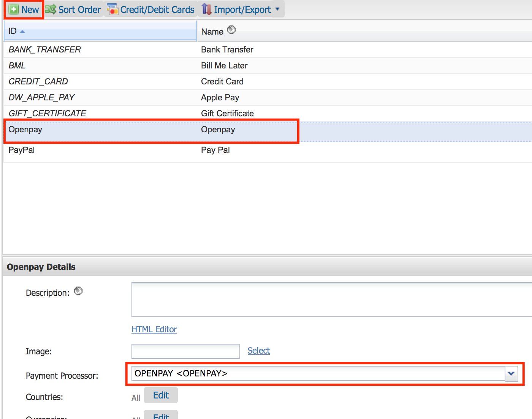
Task: Click inside the Description text area
Action: pyautogui.click(x=331, y=300)
